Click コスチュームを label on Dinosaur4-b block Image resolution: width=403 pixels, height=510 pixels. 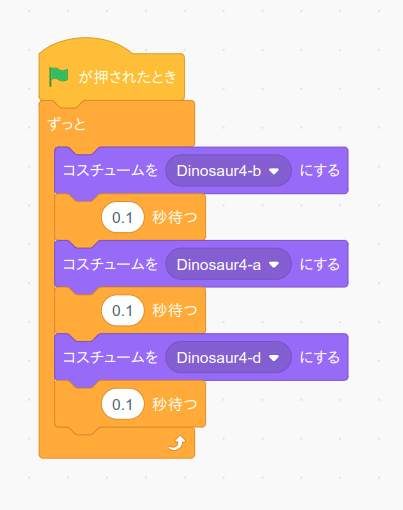pyautogui.click(x=110, y=170)
